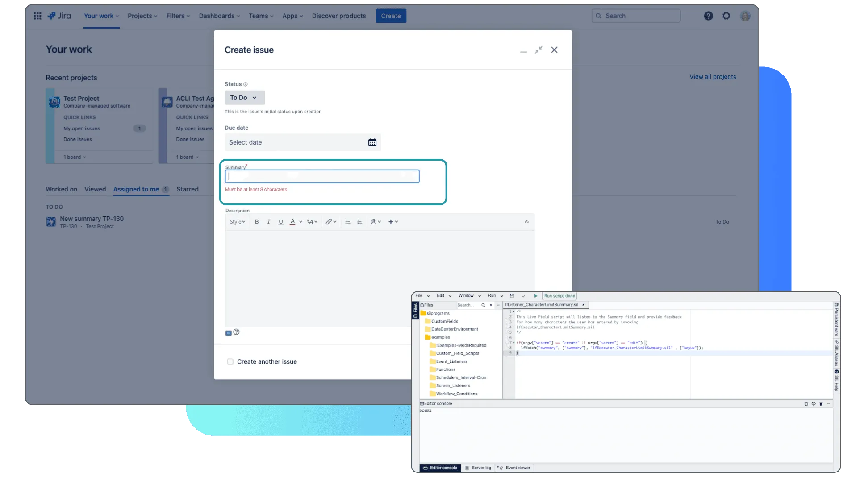The width and height of the screenshot is (868, 489).
Task: Apply italic formatting in Description editor
Action: [x=268, y=222]
